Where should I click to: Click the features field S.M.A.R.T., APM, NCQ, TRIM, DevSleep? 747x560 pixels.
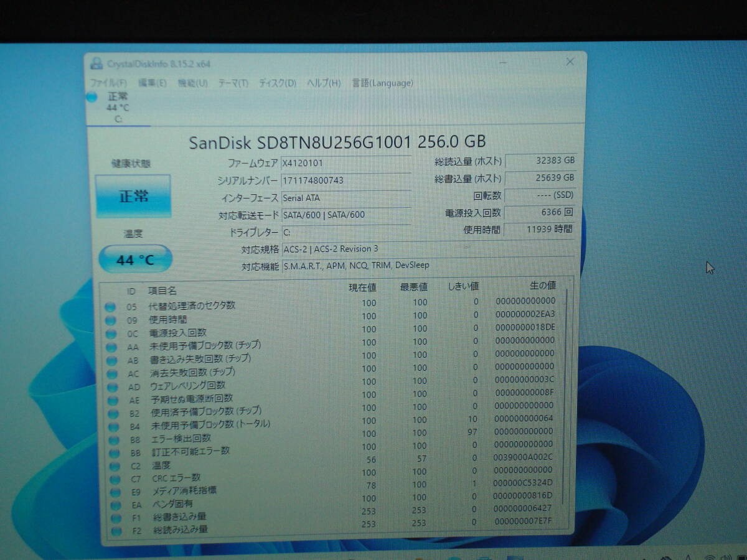point(427,266)
